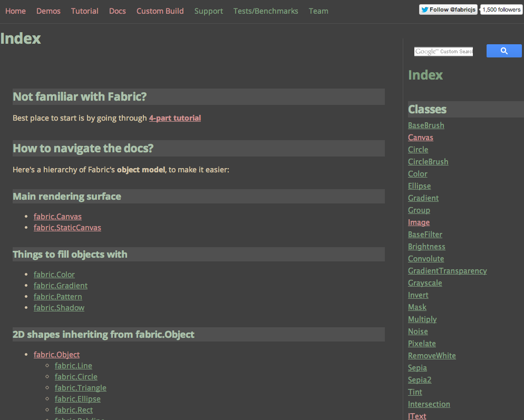Screen dimensions: 524x420
Task: Open the fabric.Canvas link
Action: pyautogui.click(x=57, y=217)
